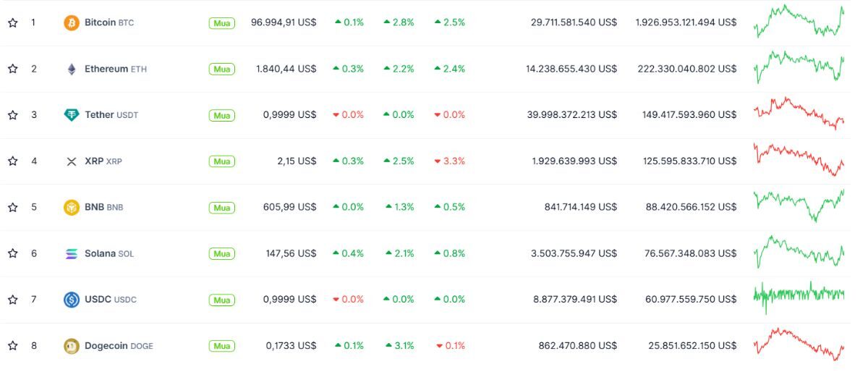This screenshot has height=372, width=868.
Task: Click the Mua button for Ethereum
Action: [x=222, y=69]
